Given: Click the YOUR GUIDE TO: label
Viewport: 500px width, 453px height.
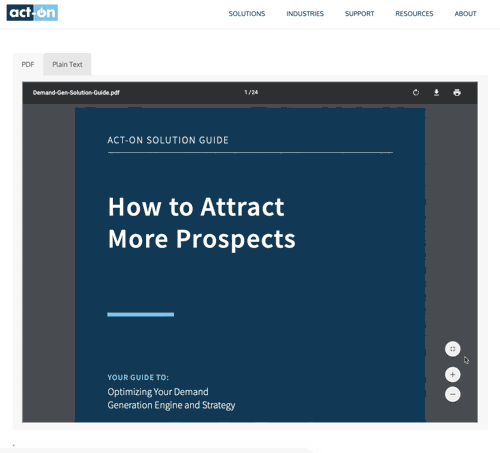Looking at the screenshot, I should [138, 377].
